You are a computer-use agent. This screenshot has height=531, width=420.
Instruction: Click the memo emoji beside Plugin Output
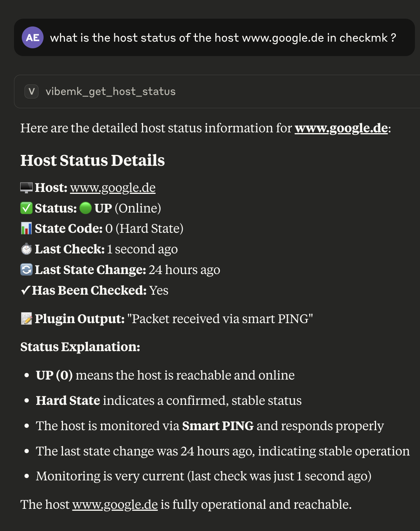[x=26, y=319]
